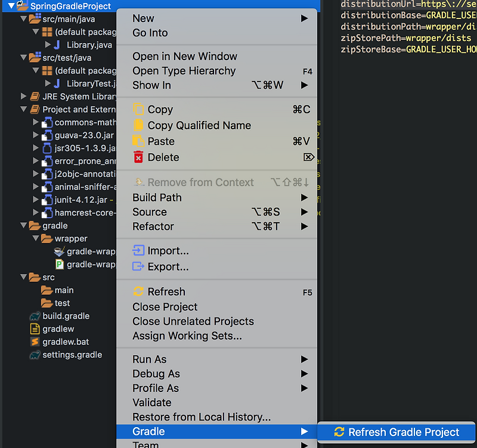Click the orange Refresh icon next to F5
The height and width of the screenshot is (448, 477).
(140, 291)
